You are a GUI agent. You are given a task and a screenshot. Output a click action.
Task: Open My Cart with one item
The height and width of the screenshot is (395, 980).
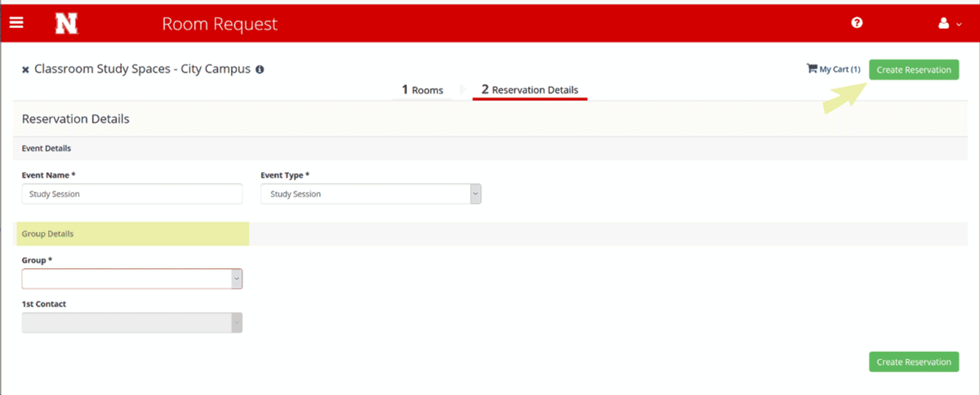pos(833,69)
